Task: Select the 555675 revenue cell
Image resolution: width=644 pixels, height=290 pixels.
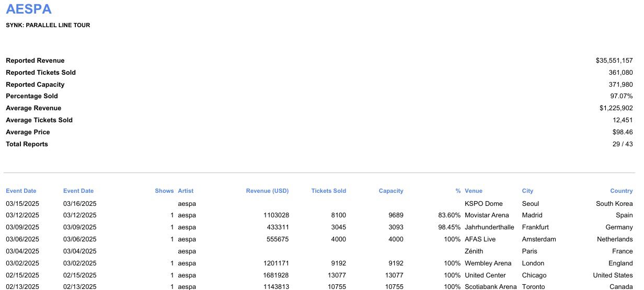Action: [278, 239]
